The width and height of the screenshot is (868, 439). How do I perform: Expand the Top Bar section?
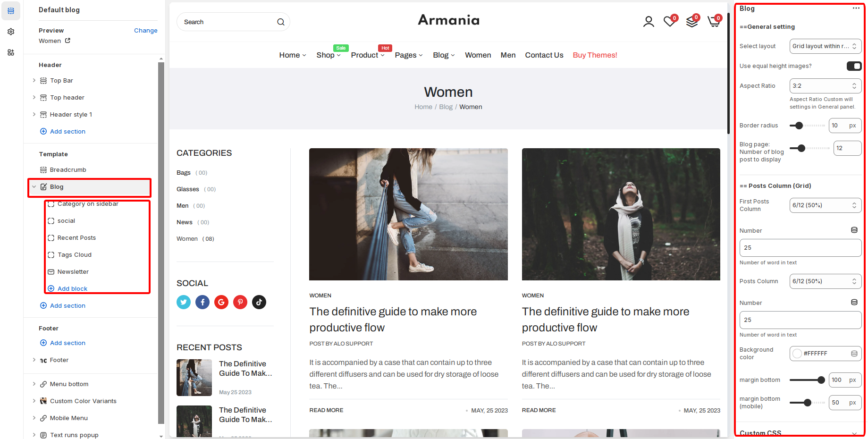click(34, 81)
